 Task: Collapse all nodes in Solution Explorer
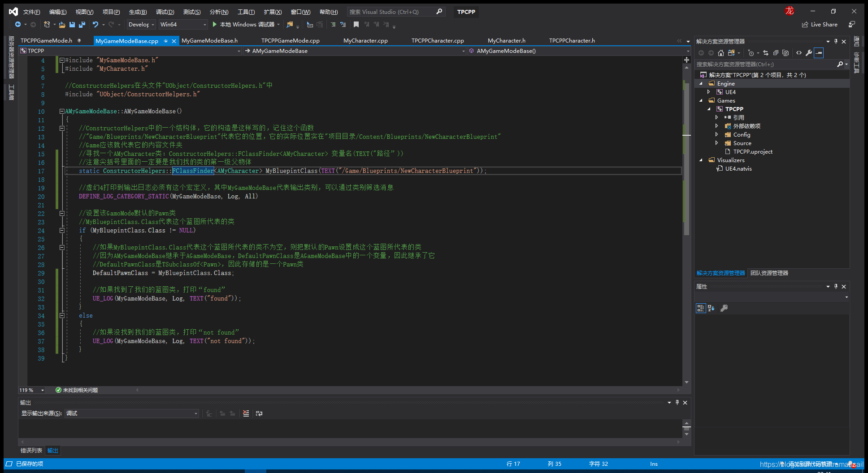point(776,53)
